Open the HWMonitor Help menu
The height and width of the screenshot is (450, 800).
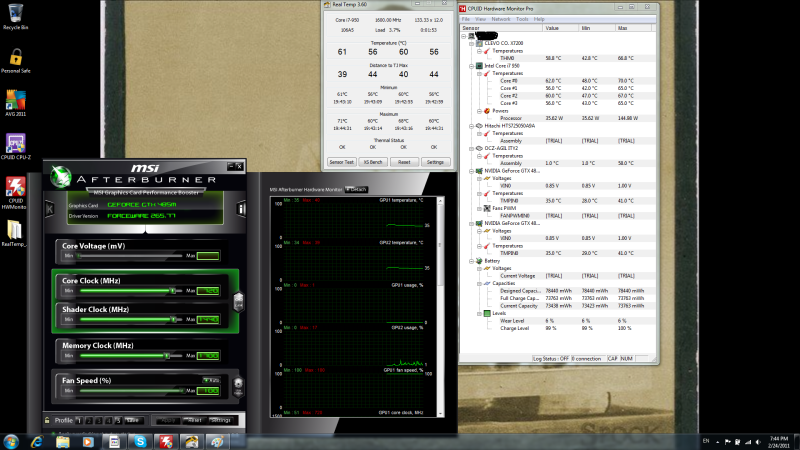539,19
